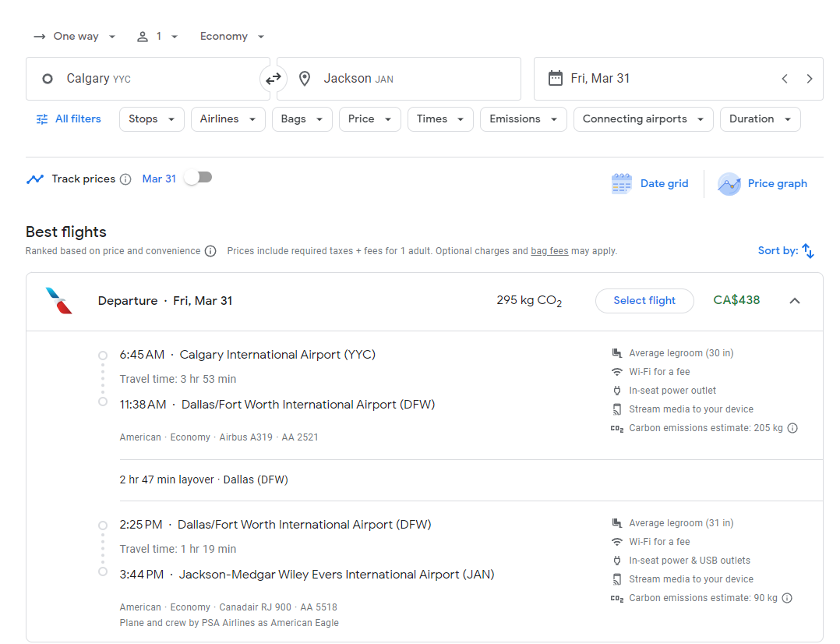Screen dimensions: 840x644
Task: Open the Stops filter
Action: [151, 119]
